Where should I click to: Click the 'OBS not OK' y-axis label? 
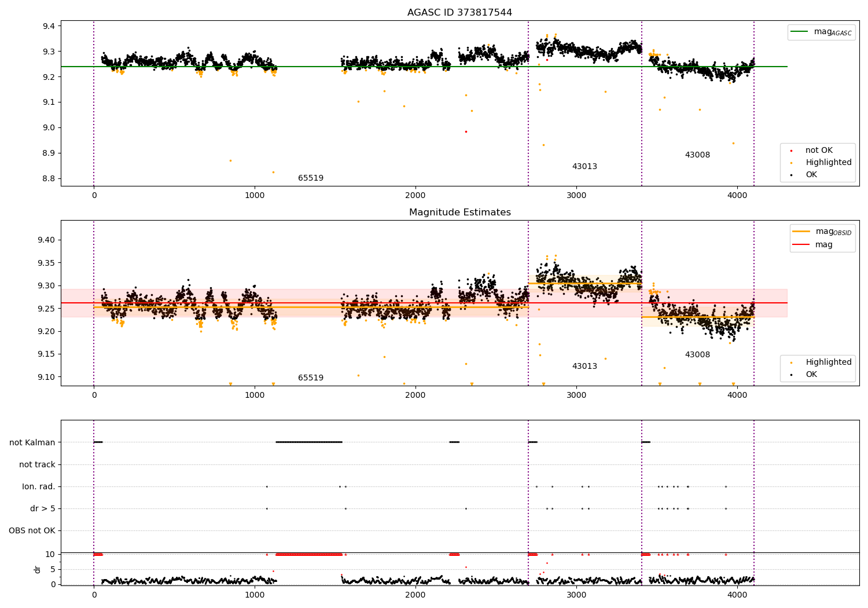[32, 531]
